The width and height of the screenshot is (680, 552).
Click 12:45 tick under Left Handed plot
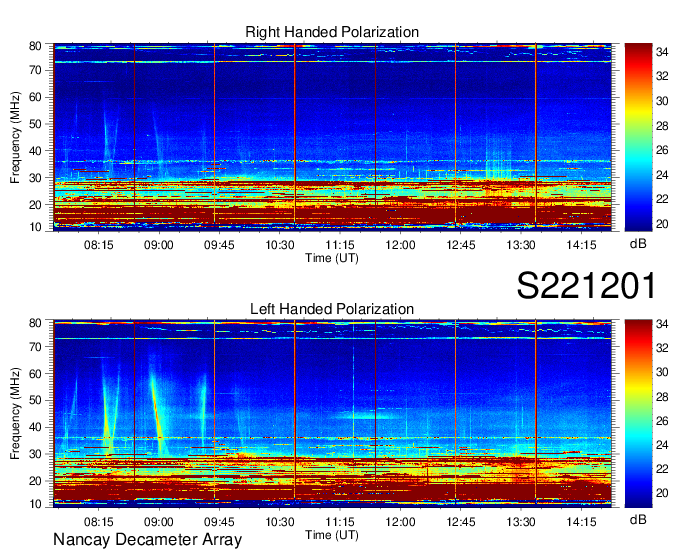click(461, 522)
